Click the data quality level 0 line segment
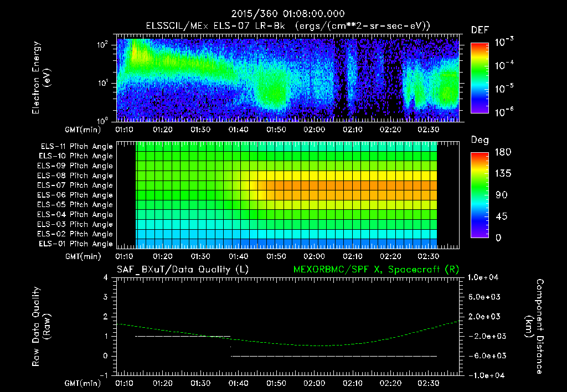Screen dimensions: 567x392 coord(334,356)
